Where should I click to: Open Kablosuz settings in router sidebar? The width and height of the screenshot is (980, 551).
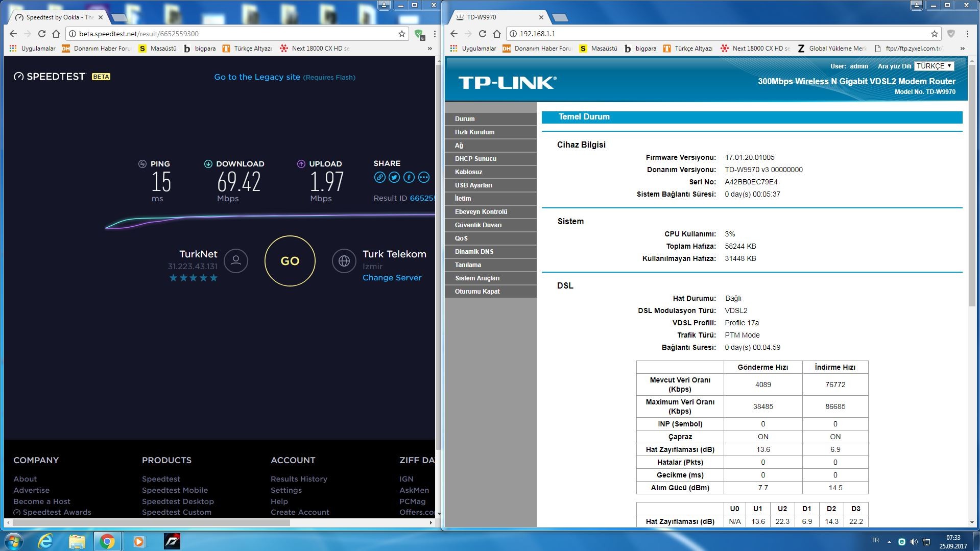pyautogui.click(x=490, y=172)
